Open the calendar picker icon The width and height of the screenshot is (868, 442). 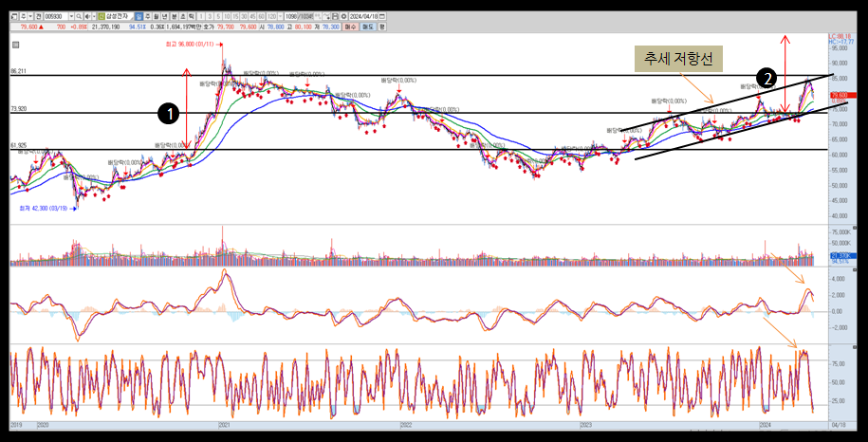[382, 16]
